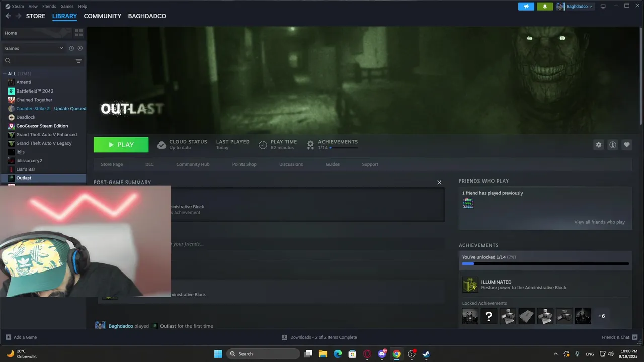Switch library to grid collections view
Image resolution: width=644 pixels, height=362 pixels.
(78, 33)
